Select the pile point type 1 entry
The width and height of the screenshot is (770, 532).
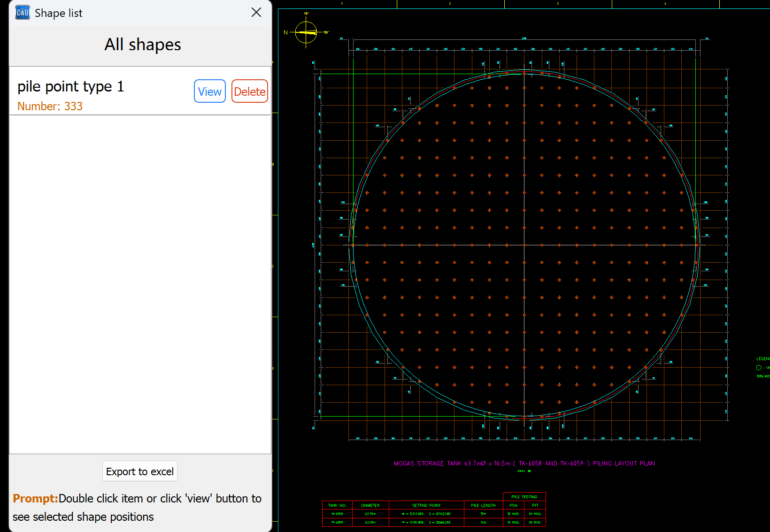[71, 87]
